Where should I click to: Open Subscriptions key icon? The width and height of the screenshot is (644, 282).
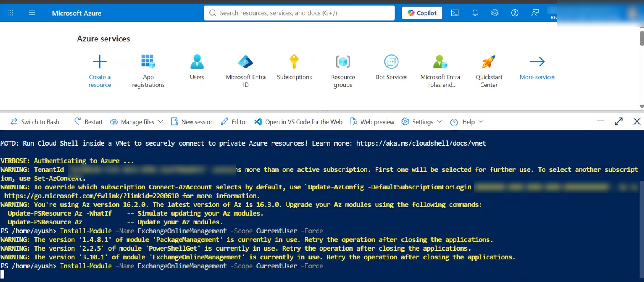pos(294,62)
